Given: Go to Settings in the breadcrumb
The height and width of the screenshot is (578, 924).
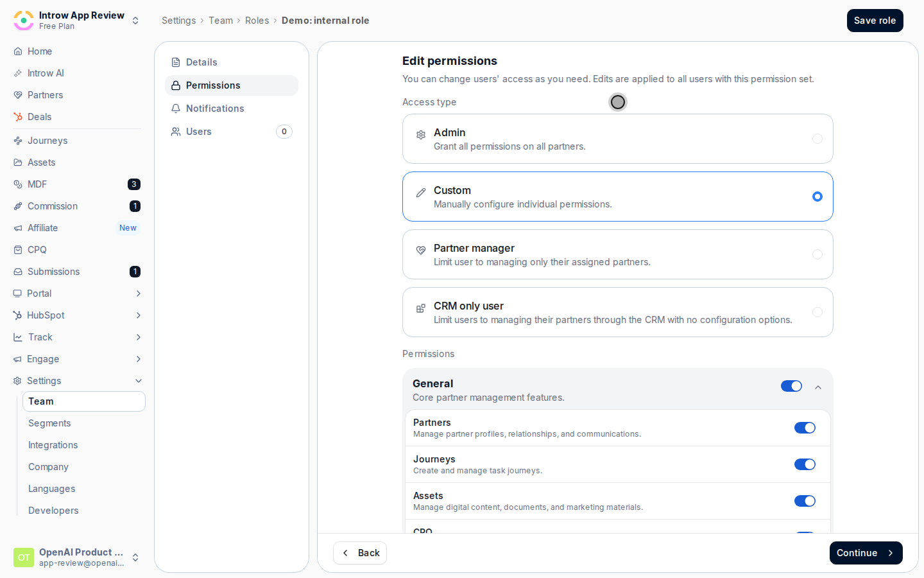Looking at the screenshot, I should (x=178, y=21).
